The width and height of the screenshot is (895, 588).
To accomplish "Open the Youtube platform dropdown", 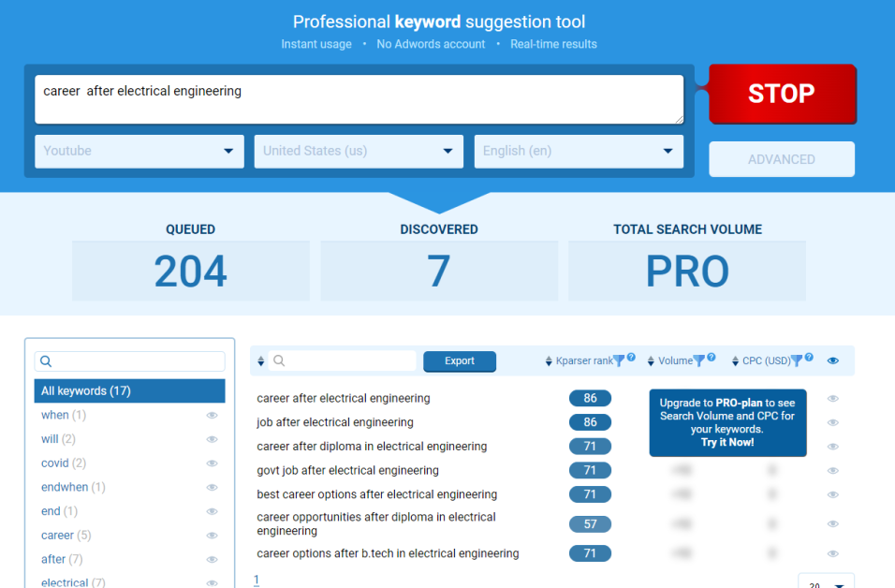I will (139, 151).
